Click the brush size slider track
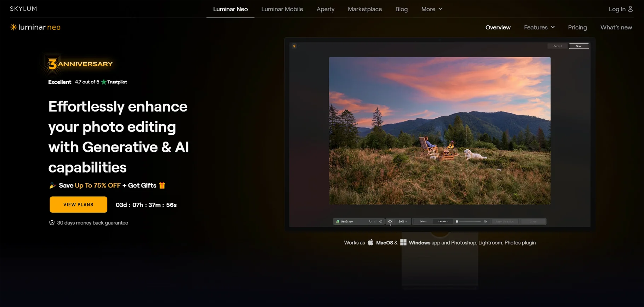The height and width of the screenshot is (307, 644). [470, 221]
